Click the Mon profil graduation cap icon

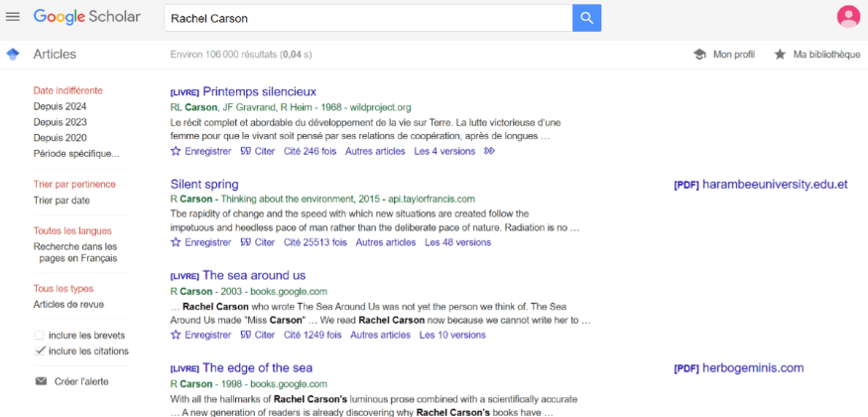point(699,55)
